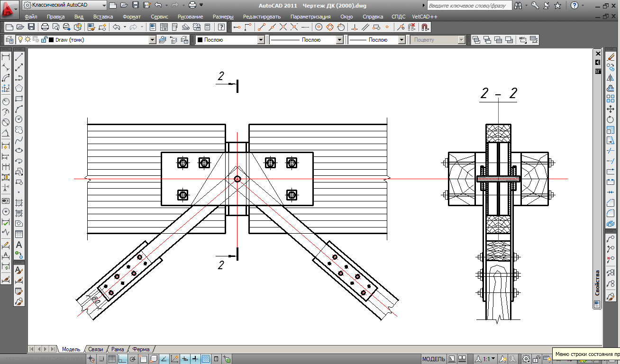This screenshot has width=620, height=364.
Task: Expand the Quick Access toolbar customize arrow
Action: tap(201, 5)
